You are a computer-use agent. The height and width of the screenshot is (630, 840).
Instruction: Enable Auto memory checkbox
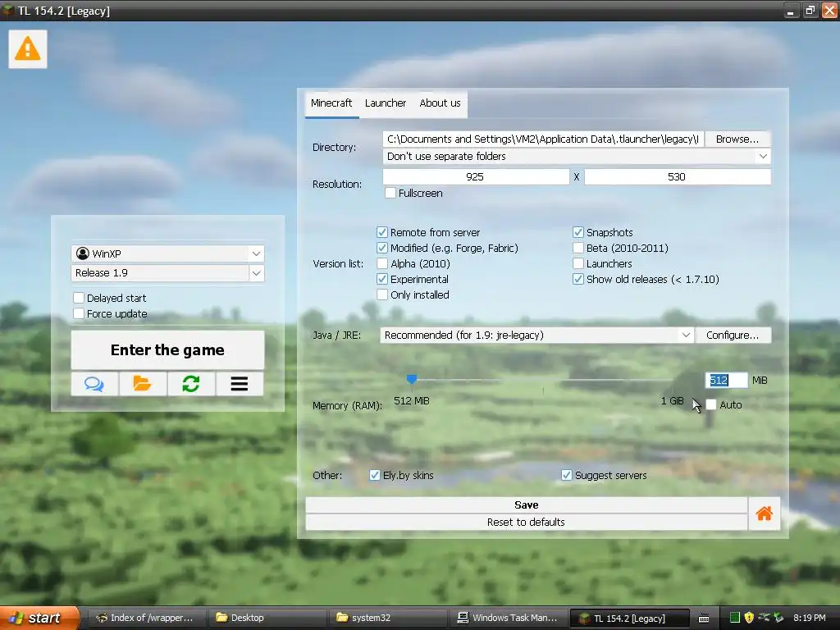[x=711, y=404]
